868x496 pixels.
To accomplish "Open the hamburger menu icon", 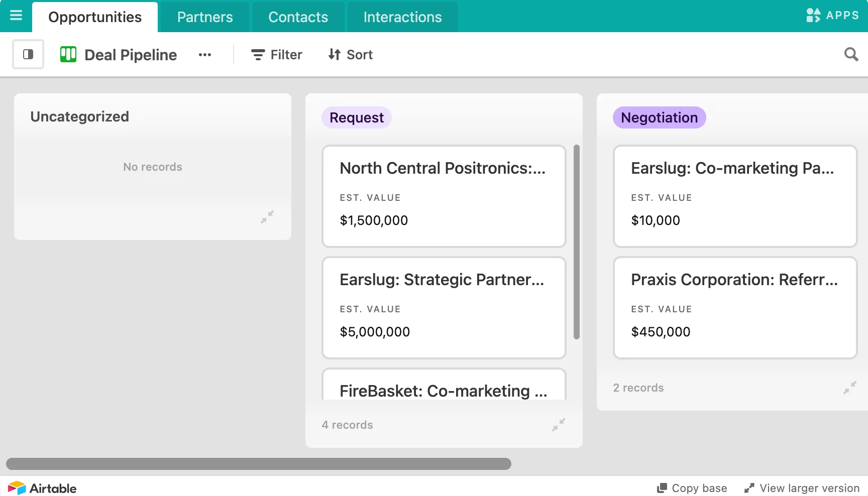I will tap(16, 16).
